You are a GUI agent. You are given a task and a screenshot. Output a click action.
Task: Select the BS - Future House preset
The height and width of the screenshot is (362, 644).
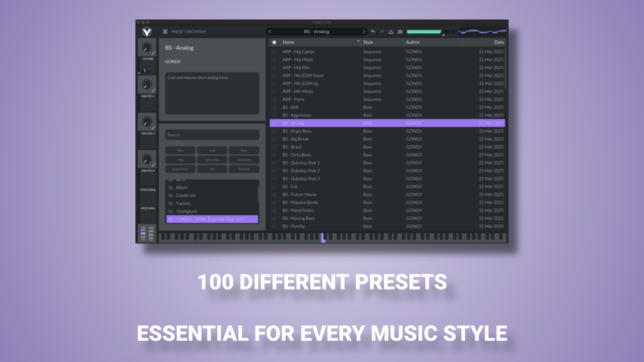click(387, 195)
